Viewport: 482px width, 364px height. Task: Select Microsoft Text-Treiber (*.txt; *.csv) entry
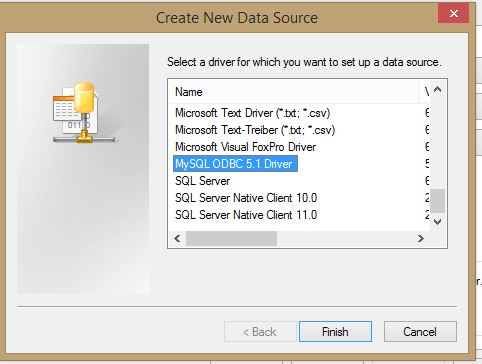pos(255,130)
